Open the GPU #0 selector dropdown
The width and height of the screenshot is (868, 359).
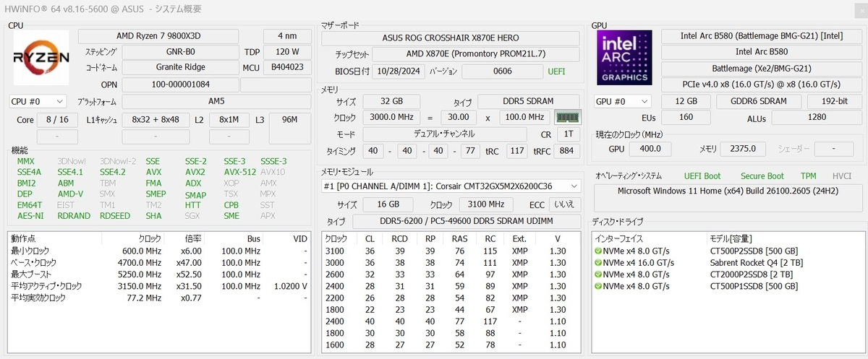pos(623,102)
